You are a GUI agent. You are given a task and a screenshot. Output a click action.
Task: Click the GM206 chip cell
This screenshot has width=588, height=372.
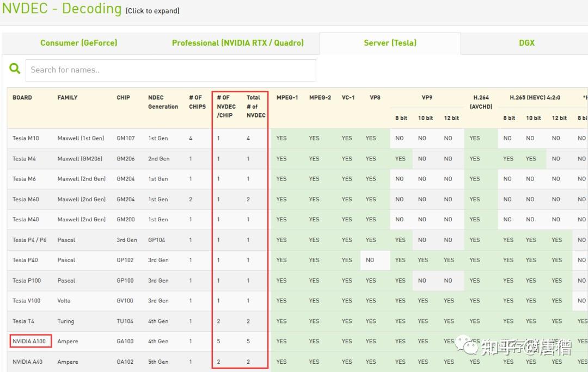point(126,159)
